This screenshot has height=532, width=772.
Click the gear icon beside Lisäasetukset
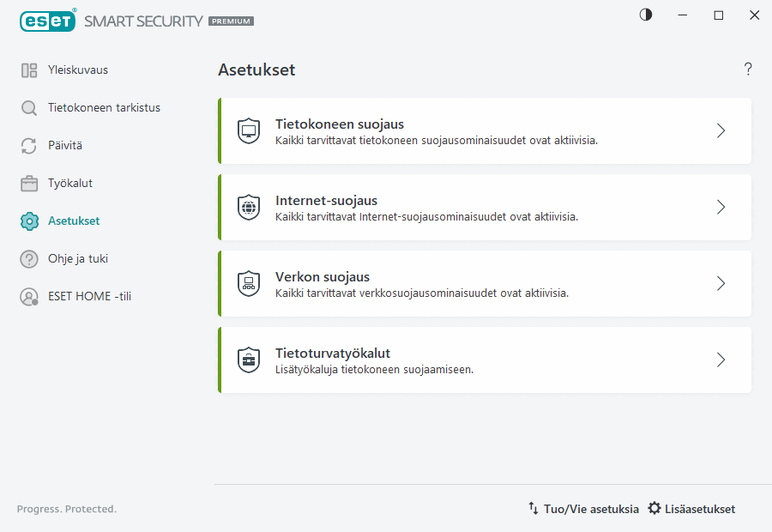coord(654,508)
